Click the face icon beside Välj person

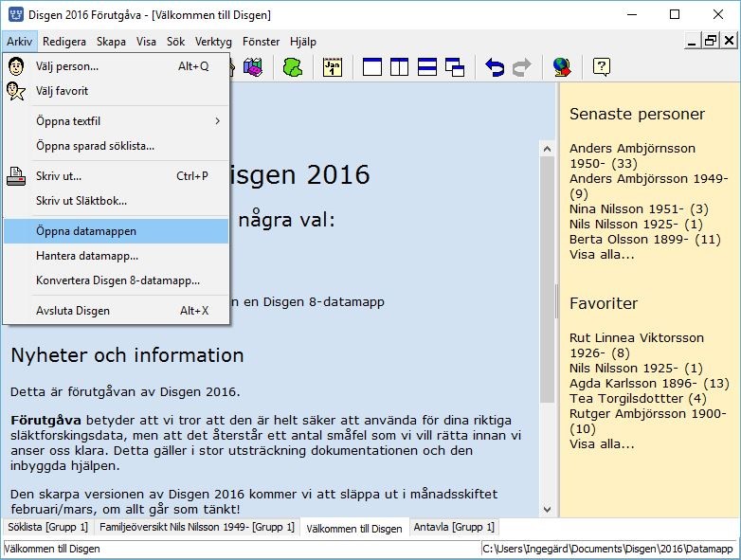click(x=16, y=66)
